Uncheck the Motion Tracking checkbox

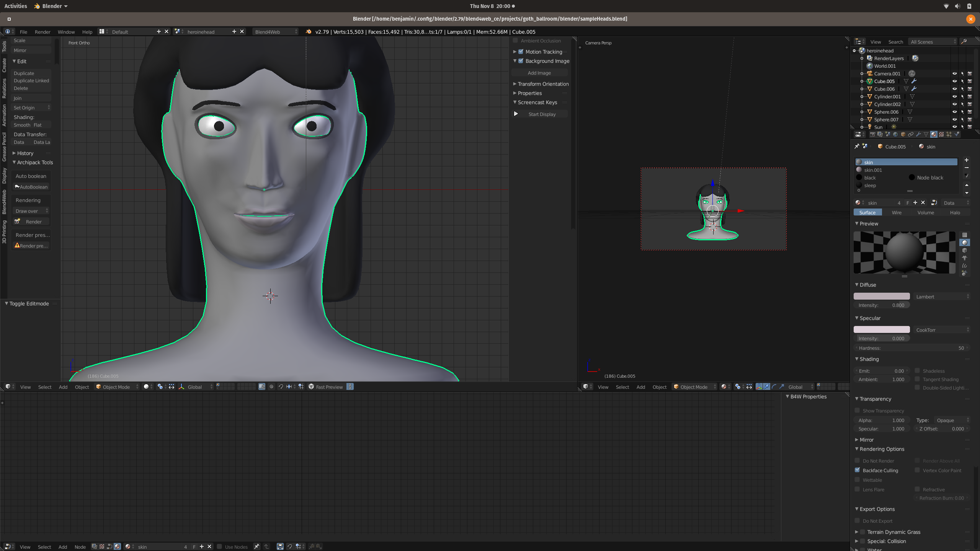tap(521, 52)
